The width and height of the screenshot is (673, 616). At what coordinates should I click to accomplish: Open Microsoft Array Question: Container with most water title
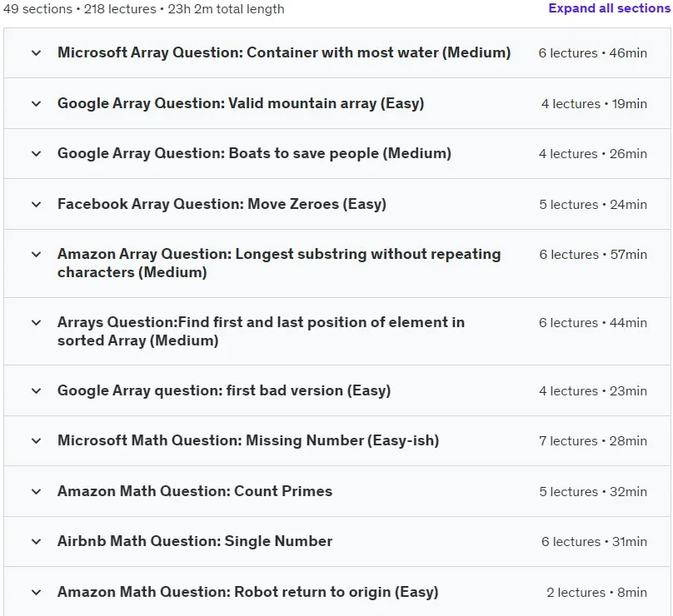pyautogui.click(x=284, y=52)
